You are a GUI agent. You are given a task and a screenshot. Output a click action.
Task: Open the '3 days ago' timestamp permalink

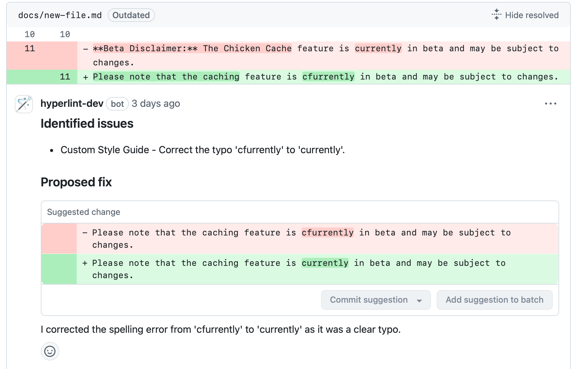[x=156, y=104]
